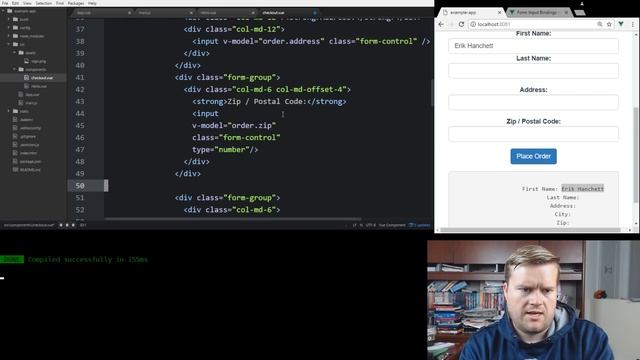Open .babelrc from the tree view
The image size is (640, 360).
coord(26,120)
